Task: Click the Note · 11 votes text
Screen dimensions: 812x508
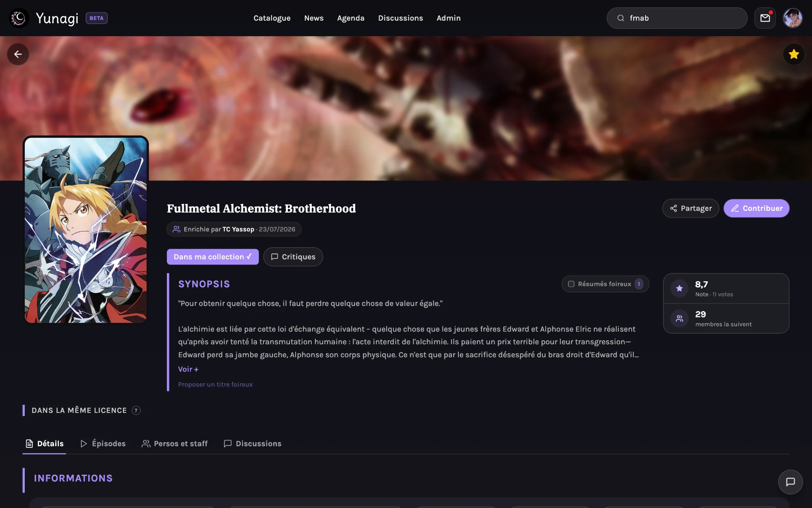Action: click(714, 294)
